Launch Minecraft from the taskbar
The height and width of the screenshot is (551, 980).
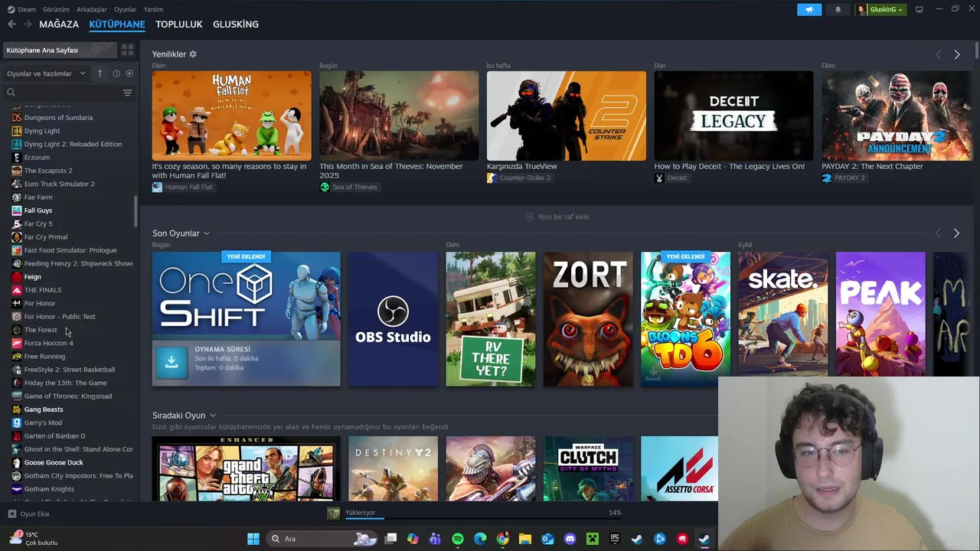click(592, 539)
